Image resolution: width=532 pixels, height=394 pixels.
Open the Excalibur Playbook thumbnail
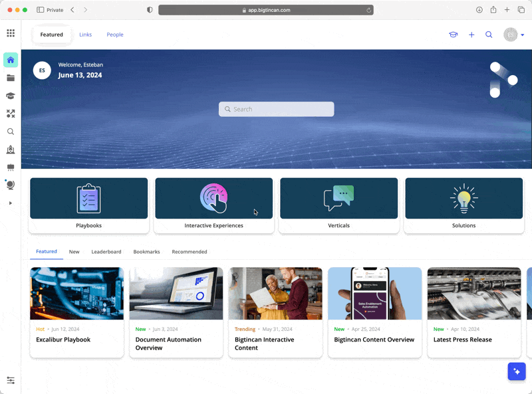[x=77, y=293]
